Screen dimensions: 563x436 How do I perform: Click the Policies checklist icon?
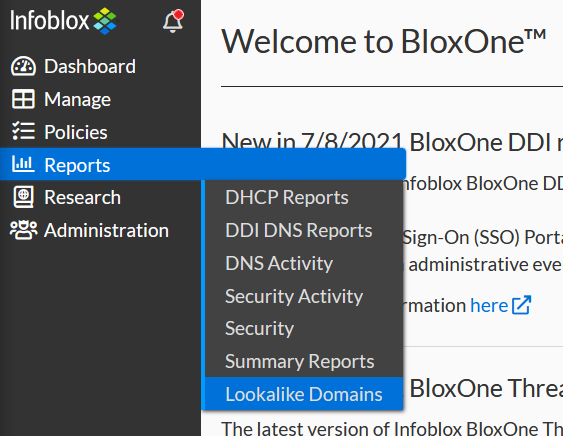(x=23, y=131)
